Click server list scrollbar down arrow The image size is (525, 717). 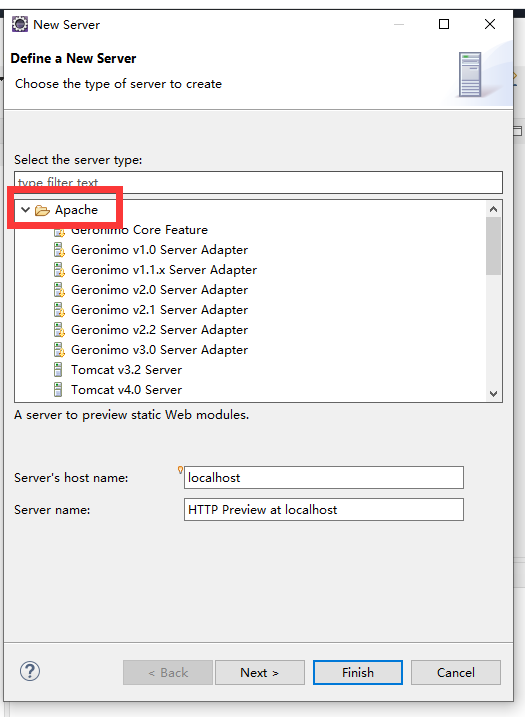coord(493,394)
